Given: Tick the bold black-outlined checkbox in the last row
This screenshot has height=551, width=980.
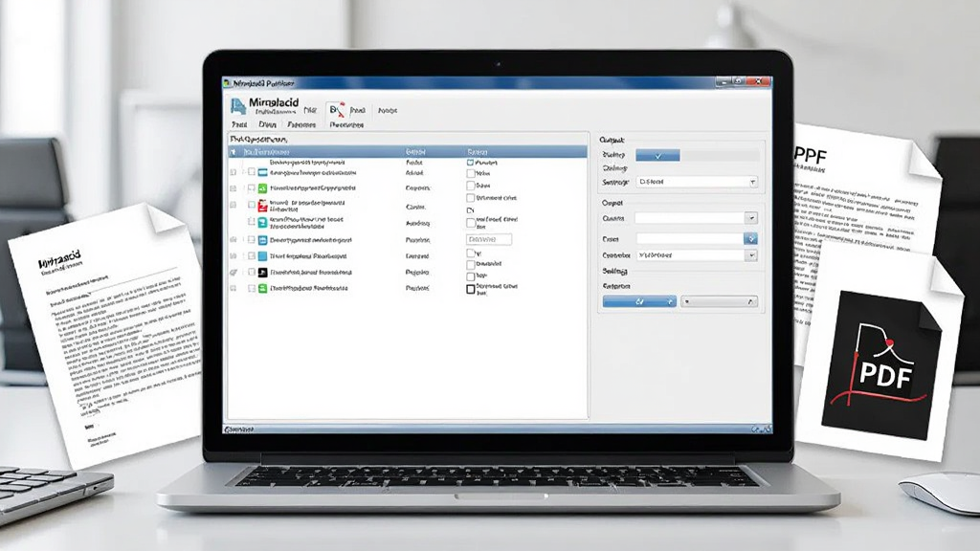Looking at the screenshot, I should tap(471, 289).
